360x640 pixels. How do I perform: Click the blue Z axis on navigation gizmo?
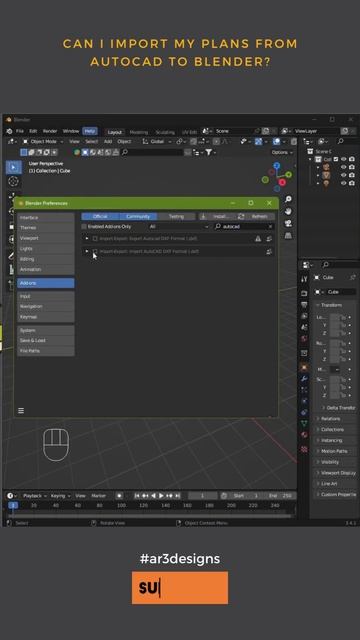click(277, 166)
